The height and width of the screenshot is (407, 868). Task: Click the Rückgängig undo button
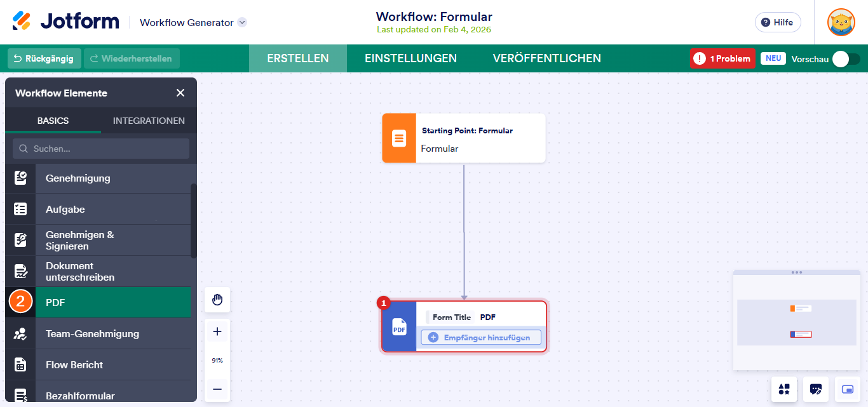click(x=43, y=58)
